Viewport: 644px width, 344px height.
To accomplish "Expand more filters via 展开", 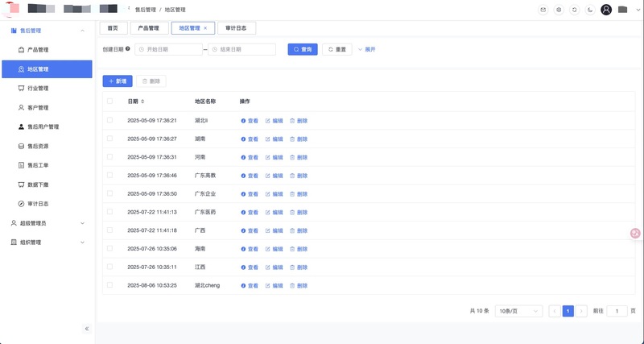I will (x=366, y=49).
